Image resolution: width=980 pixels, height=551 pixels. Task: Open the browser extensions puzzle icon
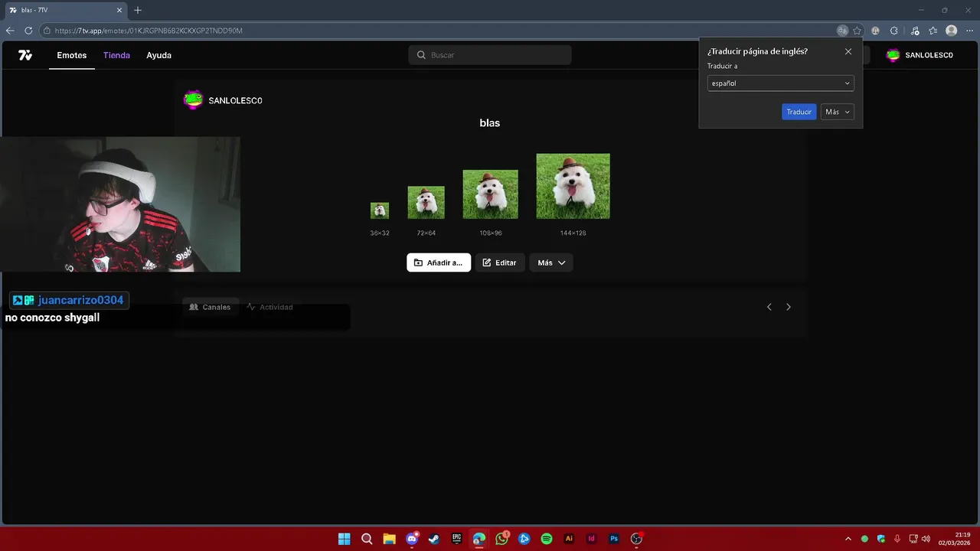894,31
